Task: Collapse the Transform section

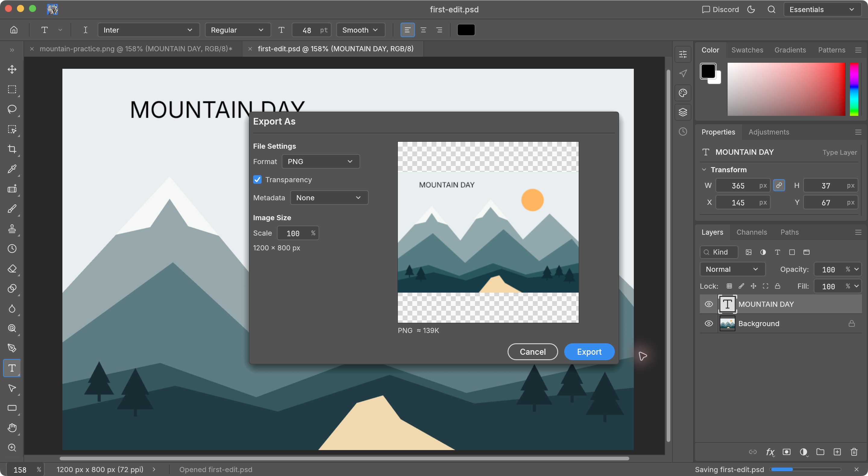Action: pyautogui.click(x=704, y=170)
